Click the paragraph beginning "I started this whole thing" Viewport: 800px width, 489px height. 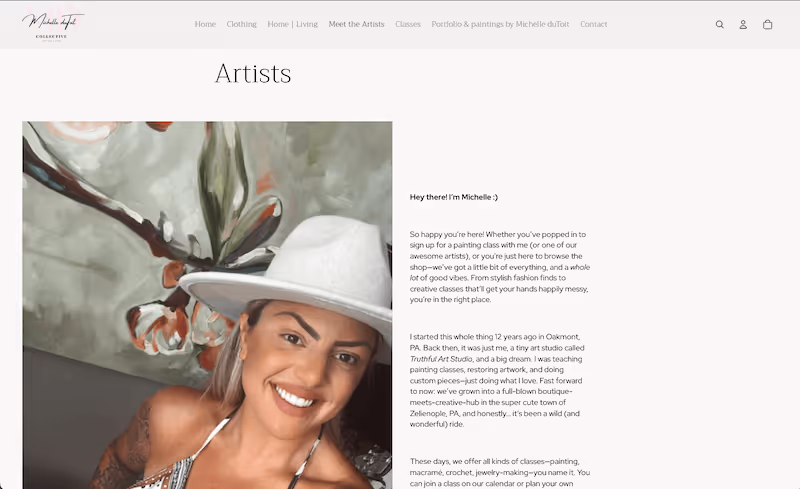[497, 380]
